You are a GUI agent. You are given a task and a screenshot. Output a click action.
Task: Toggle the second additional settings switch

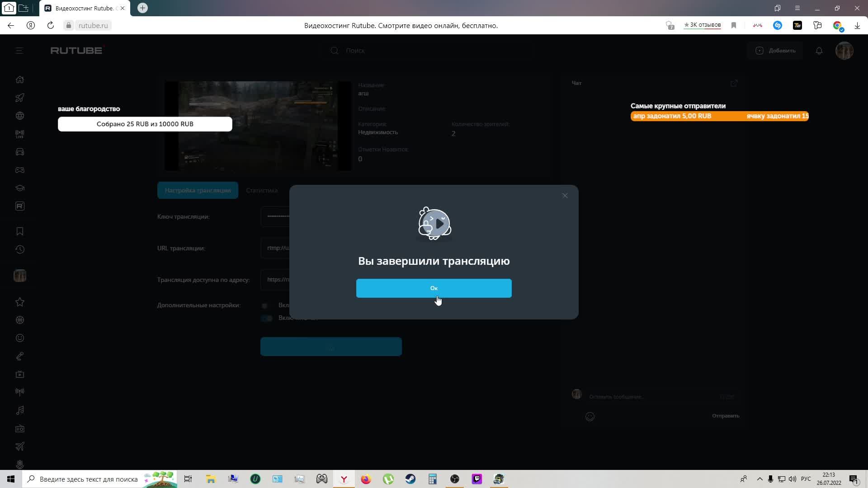pyautogui.click(x=266, y=318)
